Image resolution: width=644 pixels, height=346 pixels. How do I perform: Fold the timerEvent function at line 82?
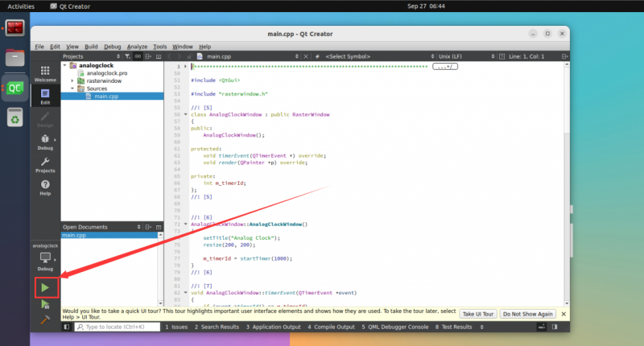pos(186,293)
